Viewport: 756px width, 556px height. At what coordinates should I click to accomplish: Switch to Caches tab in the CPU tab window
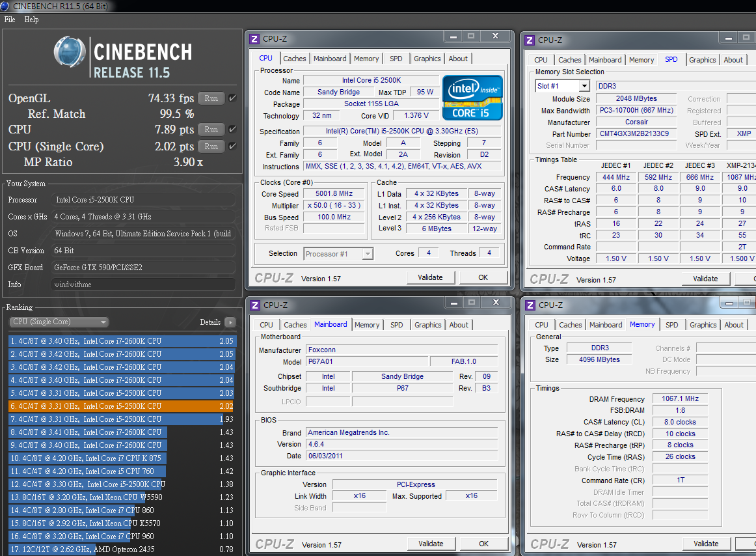click(295, 59)
